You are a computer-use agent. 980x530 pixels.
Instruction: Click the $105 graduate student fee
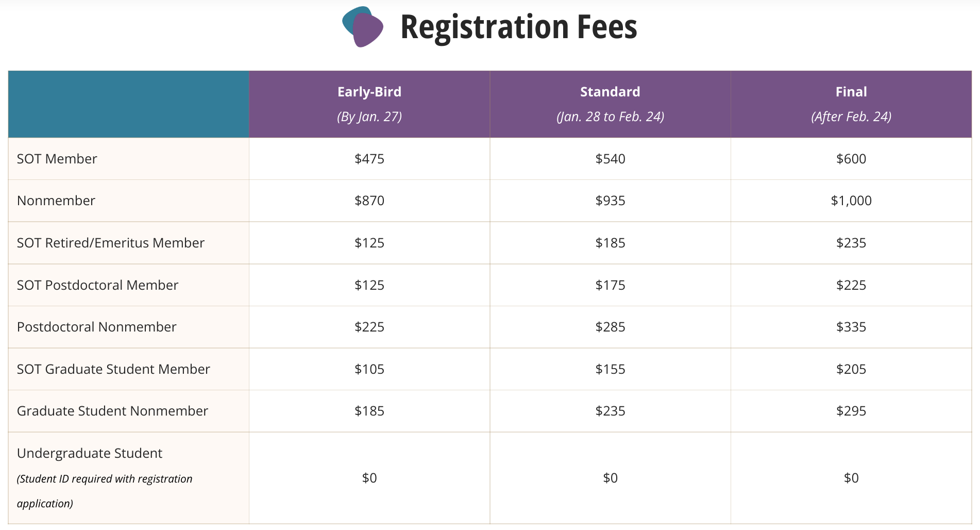point(369,369)
